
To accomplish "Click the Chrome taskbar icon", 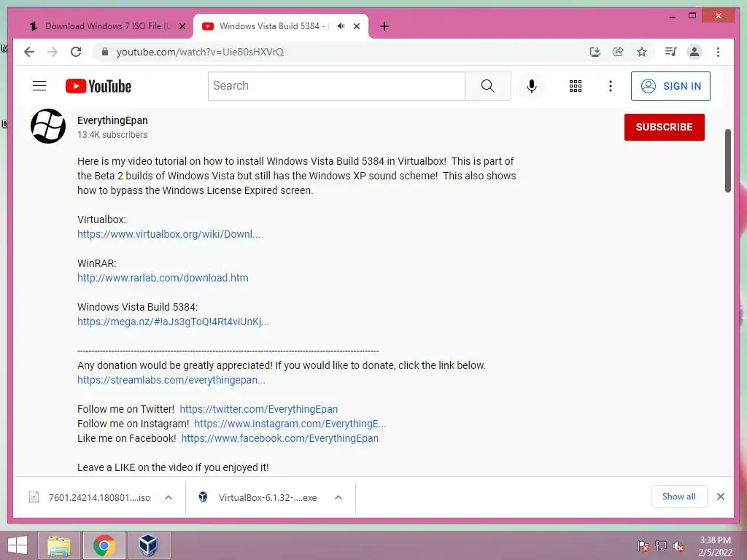I will click(x=104, y=545).
